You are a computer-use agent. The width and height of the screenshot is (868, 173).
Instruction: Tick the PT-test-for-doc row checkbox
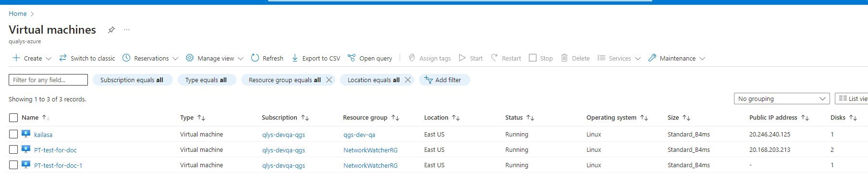(13, 149)
